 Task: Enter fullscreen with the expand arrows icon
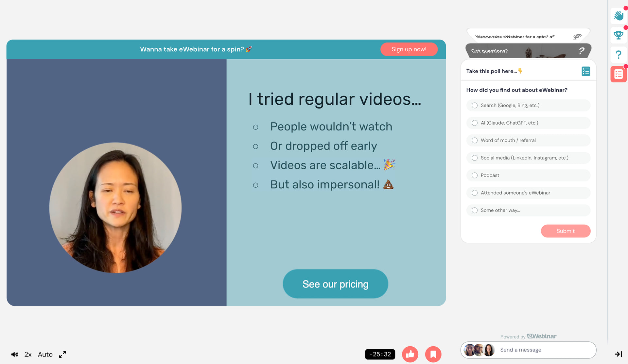click(62, 355)
